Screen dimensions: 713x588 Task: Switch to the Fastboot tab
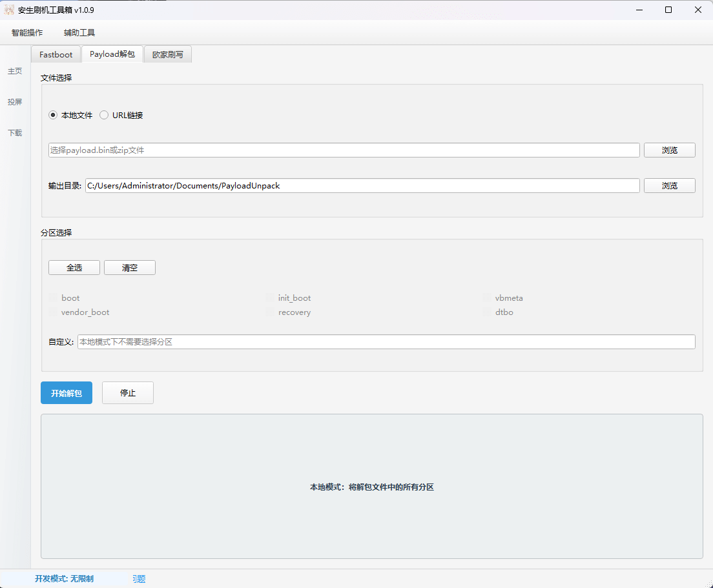tap(55, 54)
